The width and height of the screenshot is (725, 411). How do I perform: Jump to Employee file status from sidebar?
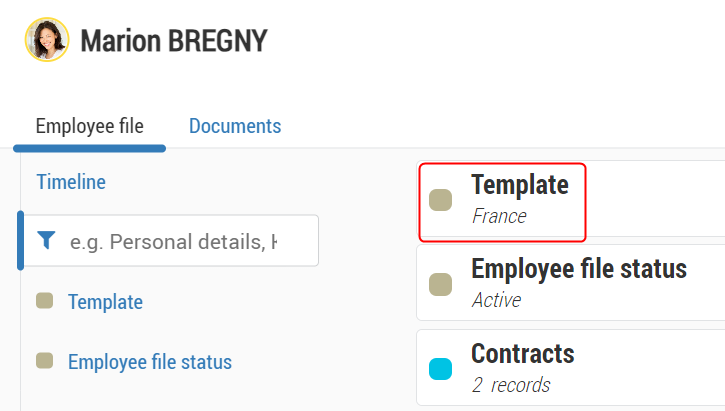pyautogui.click(x=150, y=362)
